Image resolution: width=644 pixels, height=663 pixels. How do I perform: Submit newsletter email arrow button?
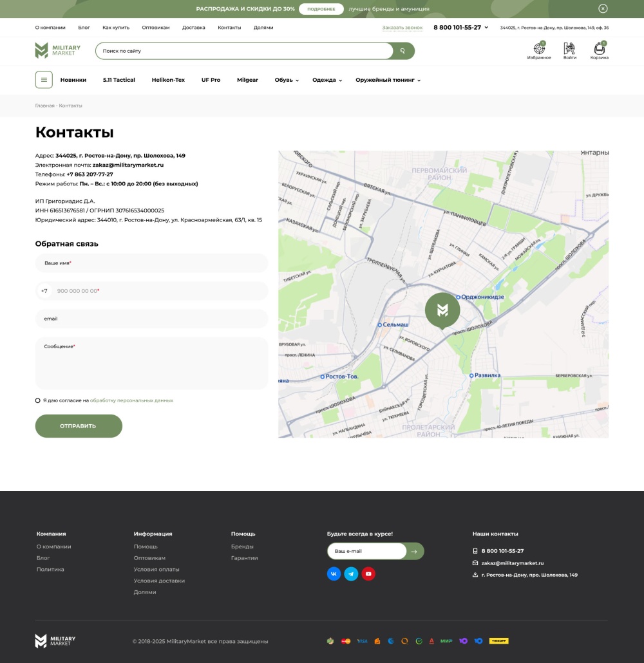pyautogui.click(x=415, y=551)
